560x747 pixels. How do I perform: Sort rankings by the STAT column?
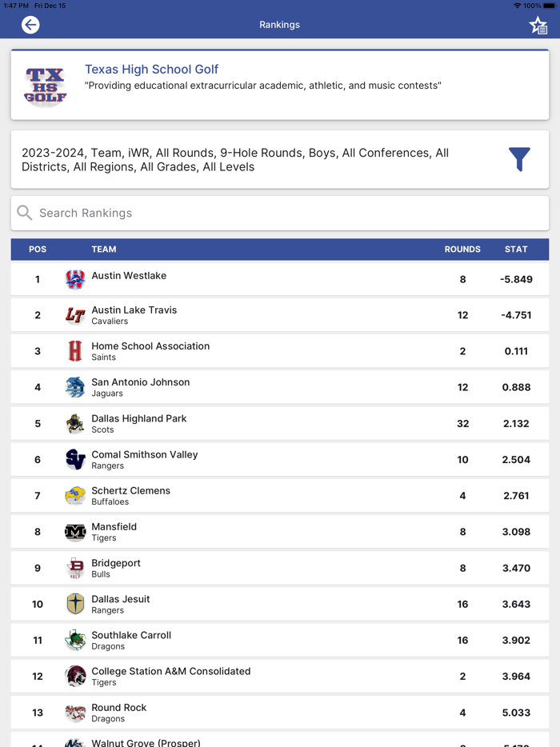click(517, 249)
